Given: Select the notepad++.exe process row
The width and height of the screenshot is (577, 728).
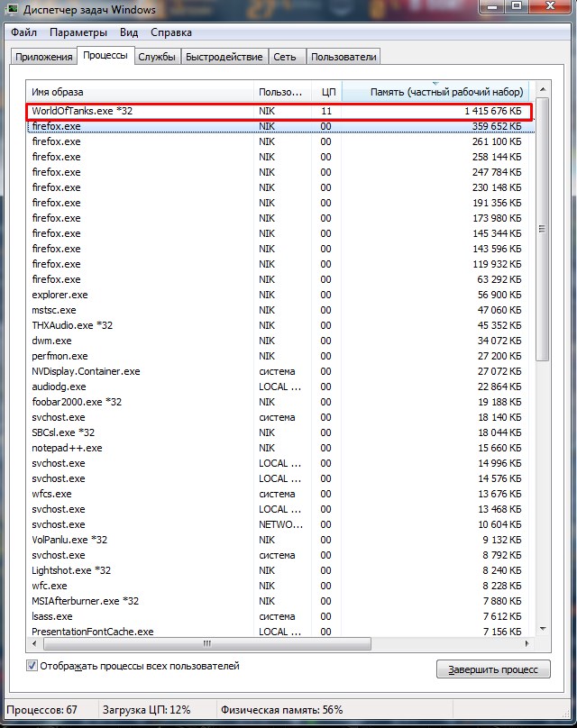Looking at the screenshot, I should click(x=279, y=448).
